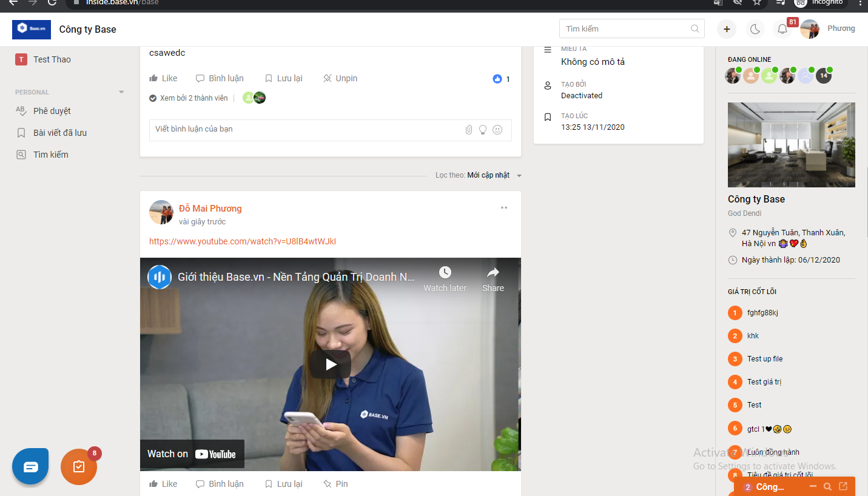Image resolution: width=868 pixels, height=496 pixels.
Task: Focus the Tìm kiếm search field
Action: (631, 28)
